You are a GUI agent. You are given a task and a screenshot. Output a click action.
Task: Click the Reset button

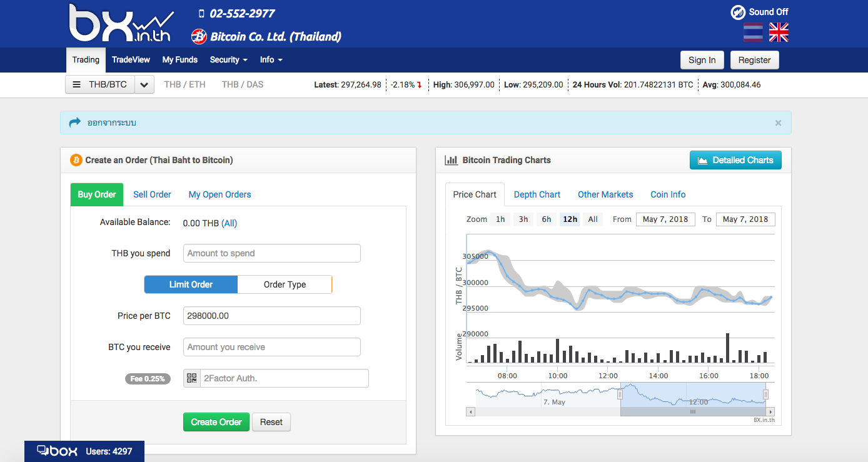pos(271,422)
